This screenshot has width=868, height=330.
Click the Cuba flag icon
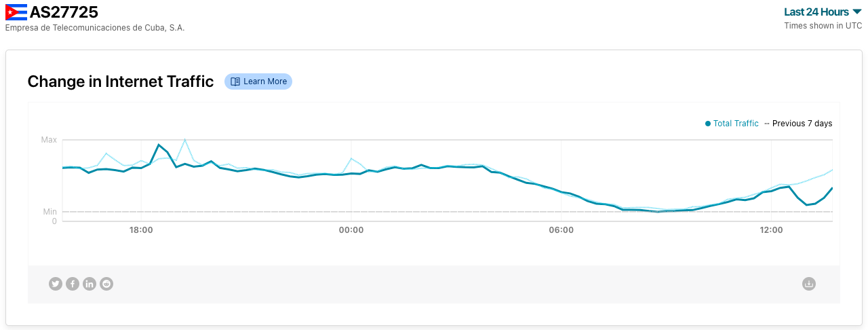pos(16,12)
